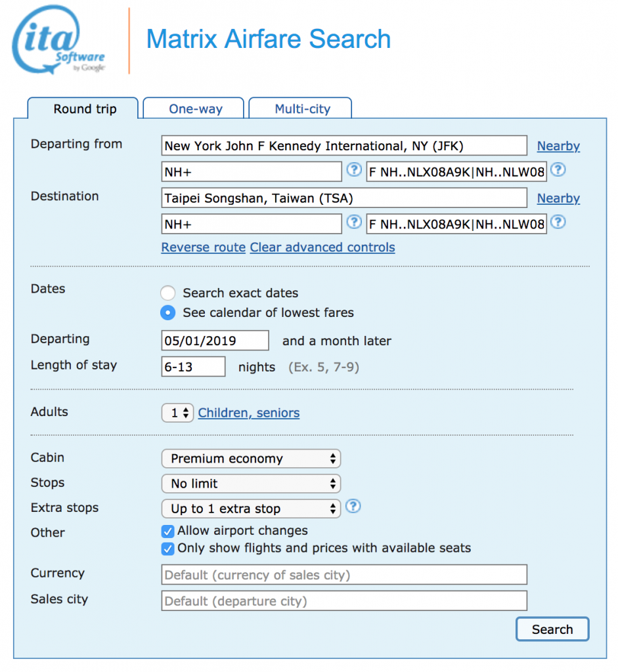Open the Cabin dropdown showing Premium economy

point(251,459)
